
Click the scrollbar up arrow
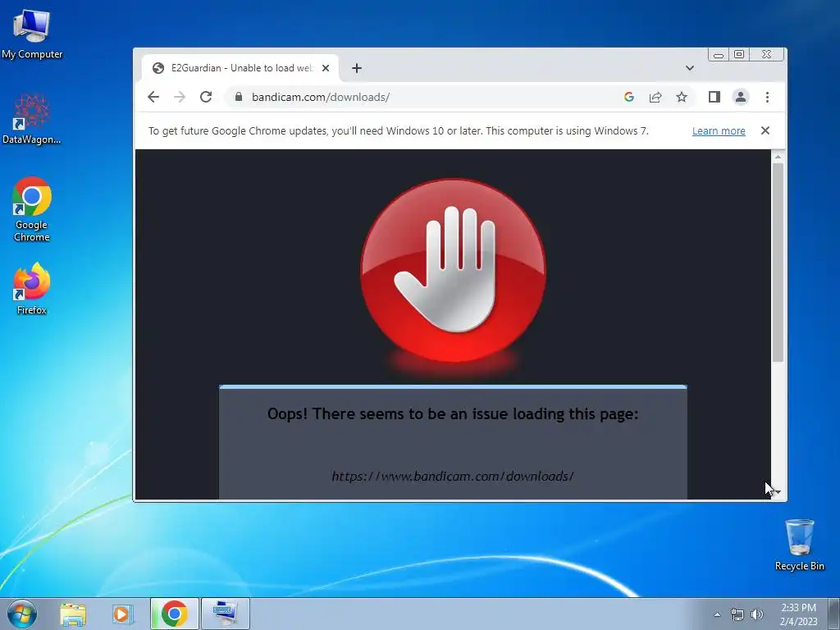click(x=778, y=157)
